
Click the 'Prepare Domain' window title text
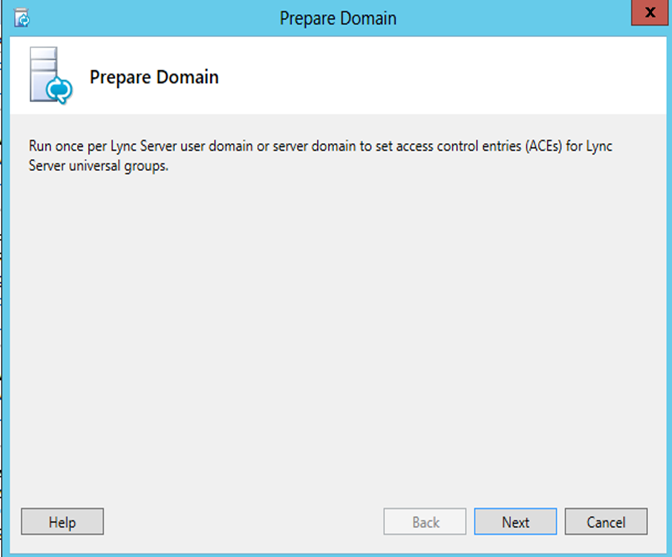click(x=338, y=18)
